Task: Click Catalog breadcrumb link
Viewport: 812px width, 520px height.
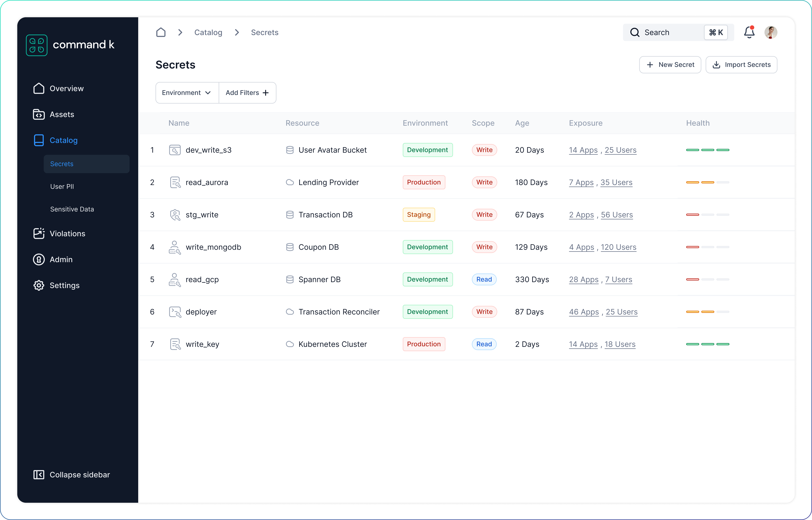Action: [x=208, y=32]
